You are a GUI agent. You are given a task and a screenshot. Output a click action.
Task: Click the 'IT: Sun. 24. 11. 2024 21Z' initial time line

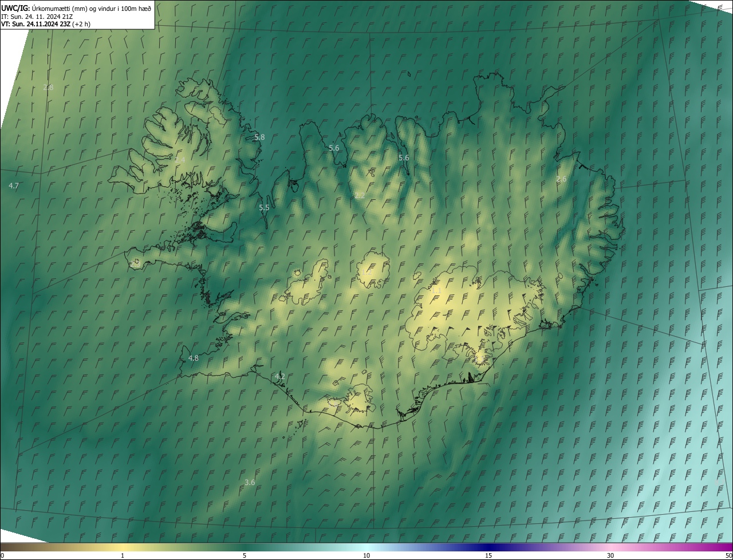(37, 16)
